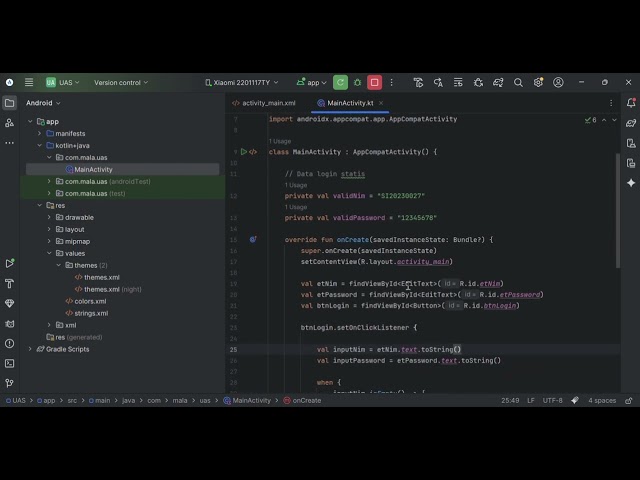Open strings.xml file
This screenshot has height=480, width=640.
tap(87, 313)
